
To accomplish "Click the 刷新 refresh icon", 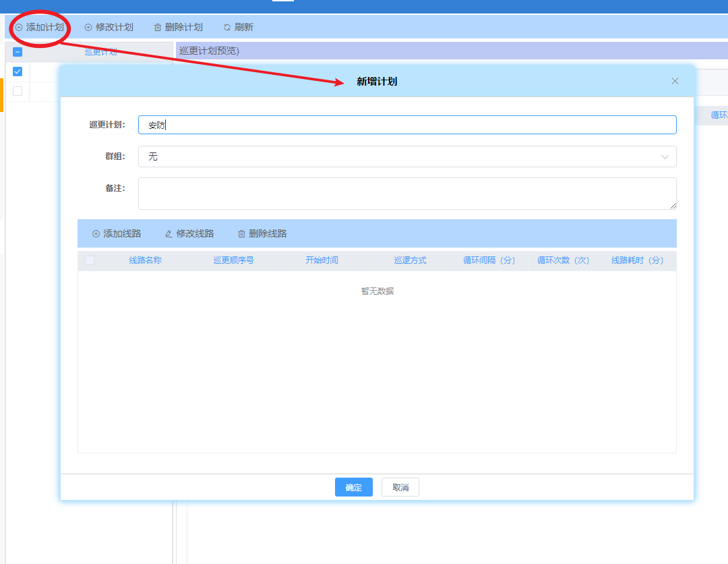I will (227, 28).
